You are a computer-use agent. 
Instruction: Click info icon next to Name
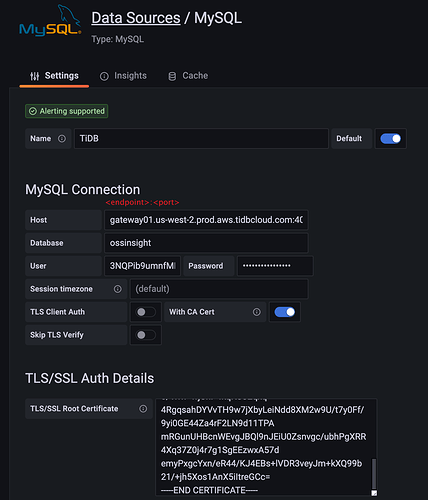click(62, 139)
